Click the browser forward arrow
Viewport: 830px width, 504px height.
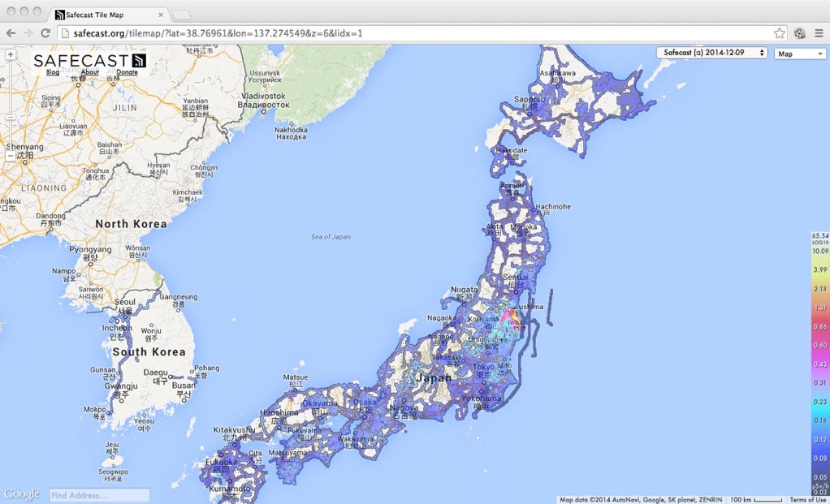[28, 33]
